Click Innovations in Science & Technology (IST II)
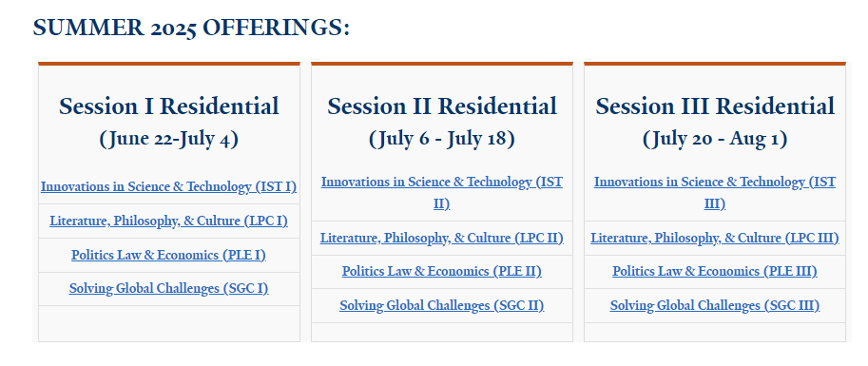Viewport: 868px width, 366px height. (x=442, y=193)
